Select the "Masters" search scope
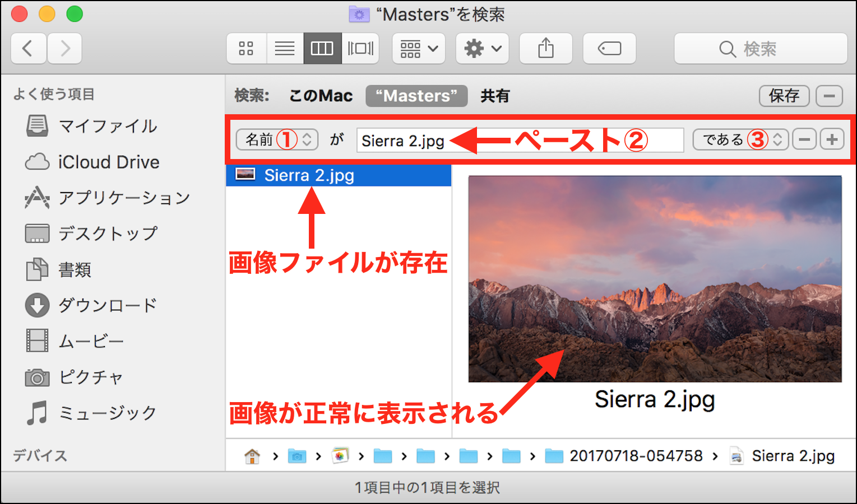The image size is (857, 504). (416, 96)
